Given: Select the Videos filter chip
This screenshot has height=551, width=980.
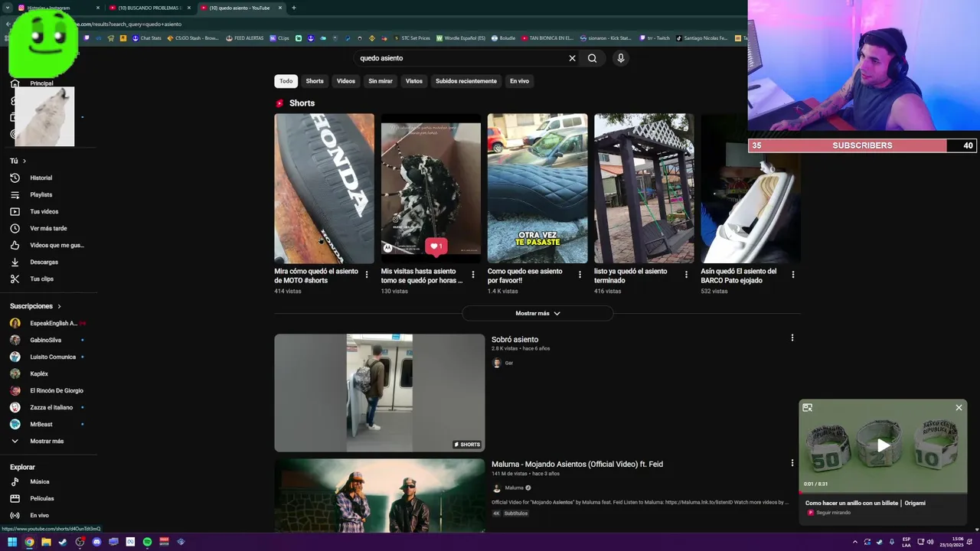Looking at the screenshot, I should coord(346,81).
